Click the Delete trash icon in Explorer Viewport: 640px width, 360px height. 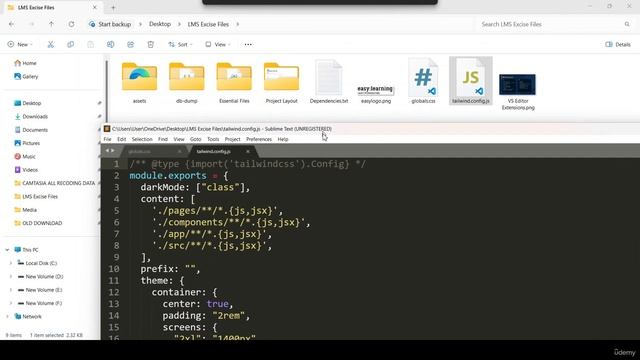151,44
